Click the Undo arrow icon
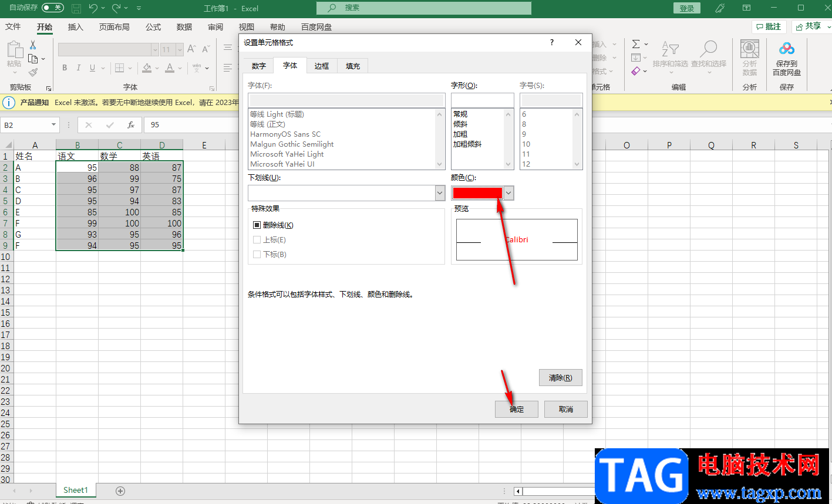 tap(93, 8)
